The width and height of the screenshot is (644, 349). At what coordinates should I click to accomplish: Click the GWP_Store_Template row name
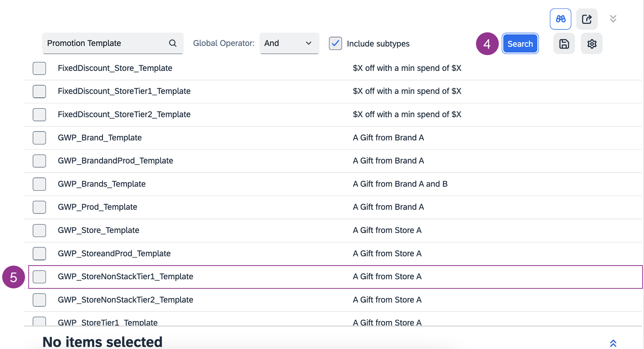coord(99,230)
